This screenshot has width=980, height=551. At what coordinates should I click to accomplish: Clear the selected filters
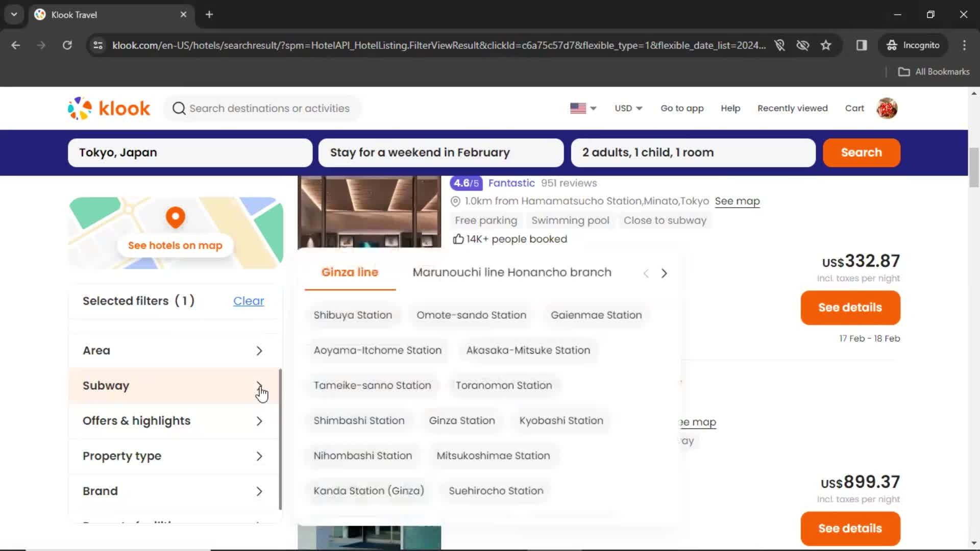[249, 301]
